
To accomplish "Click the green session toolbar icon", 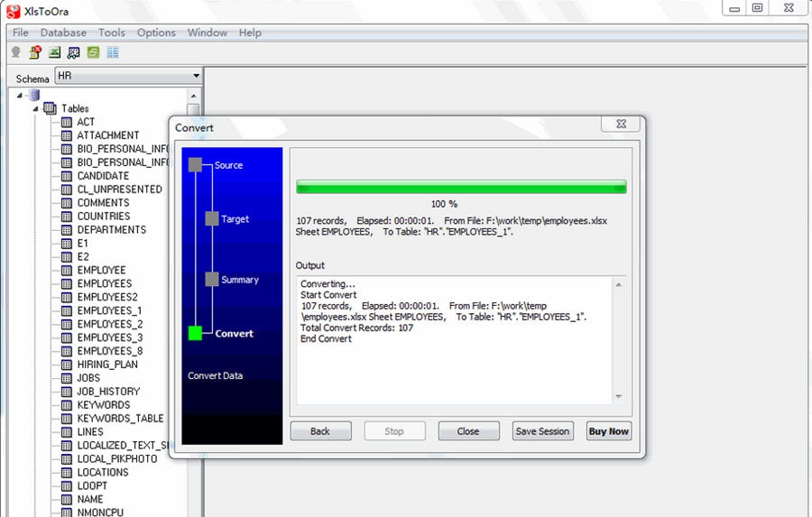I will tap(93, 51).
